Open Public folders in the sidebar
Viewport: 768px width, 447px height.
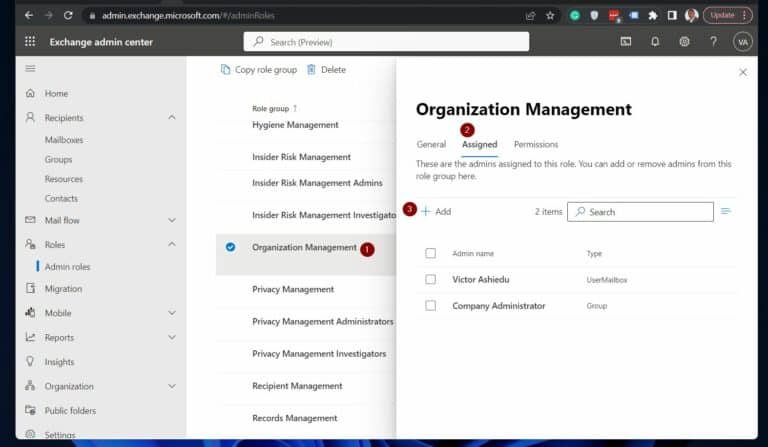(70, 411)
